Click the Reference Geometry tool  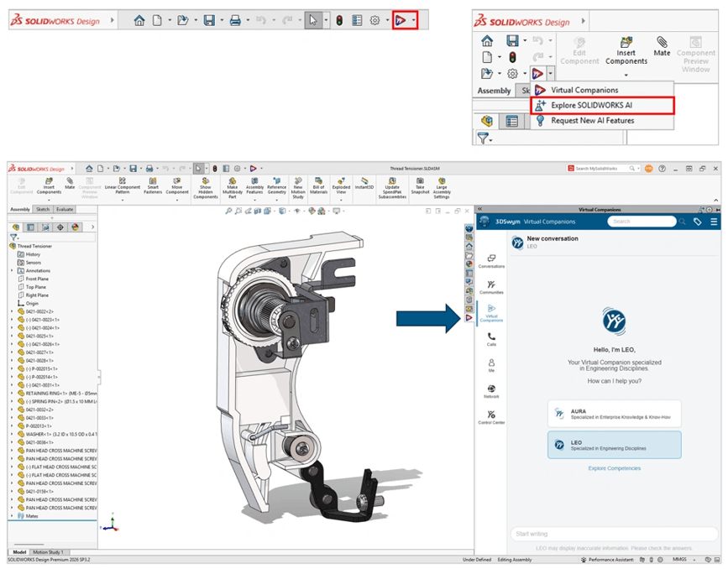coord(277,186)
